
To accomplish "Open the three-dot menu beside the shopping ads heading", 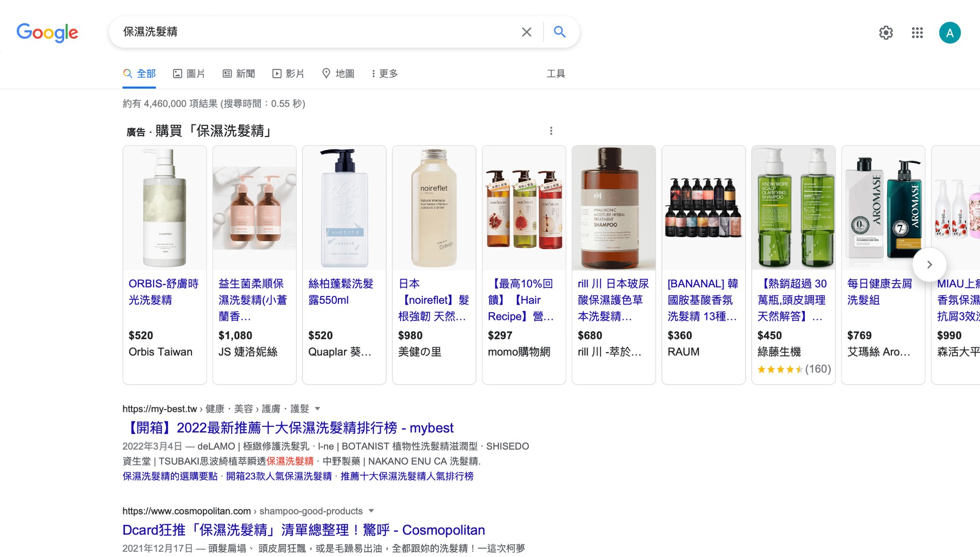I will (551, 131).
